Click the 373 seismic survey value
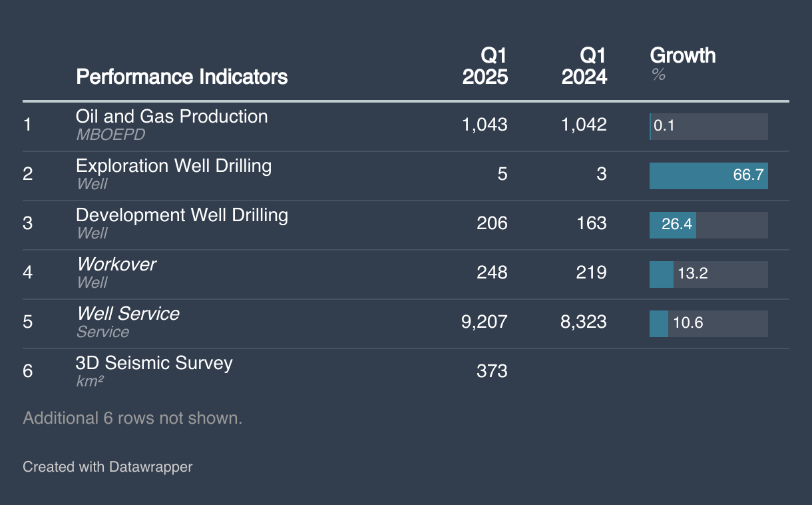812x505 pixels. (x=492, y=371)
